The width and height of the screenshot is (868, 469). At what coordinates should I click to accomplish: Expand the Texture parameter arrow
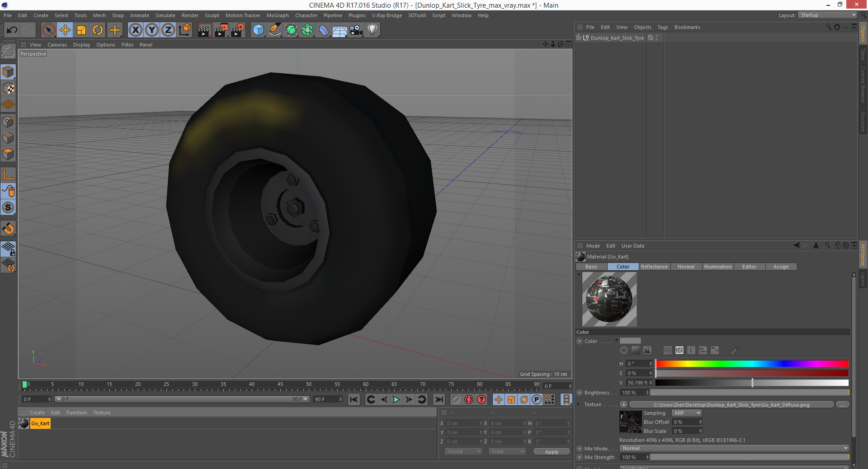pyautogui.click(x=579, y=404)
